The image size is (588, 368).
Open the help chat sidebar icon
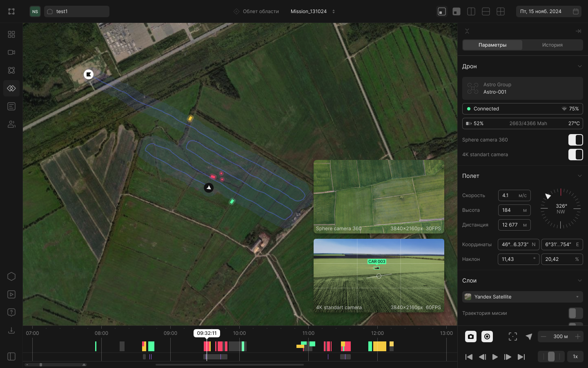(11, 312)
